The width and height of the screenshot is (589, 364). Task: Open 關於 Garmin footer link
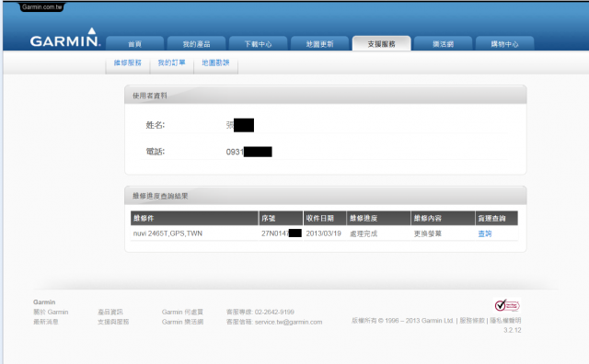coord(51,312)
